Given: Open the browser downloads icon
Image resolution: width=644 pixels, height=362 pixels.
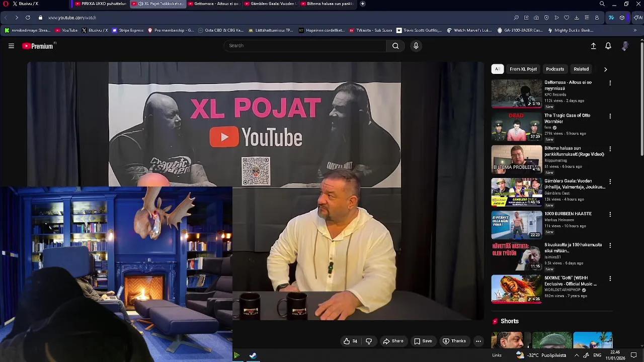Looking at the screenshot, I should 577,18.
